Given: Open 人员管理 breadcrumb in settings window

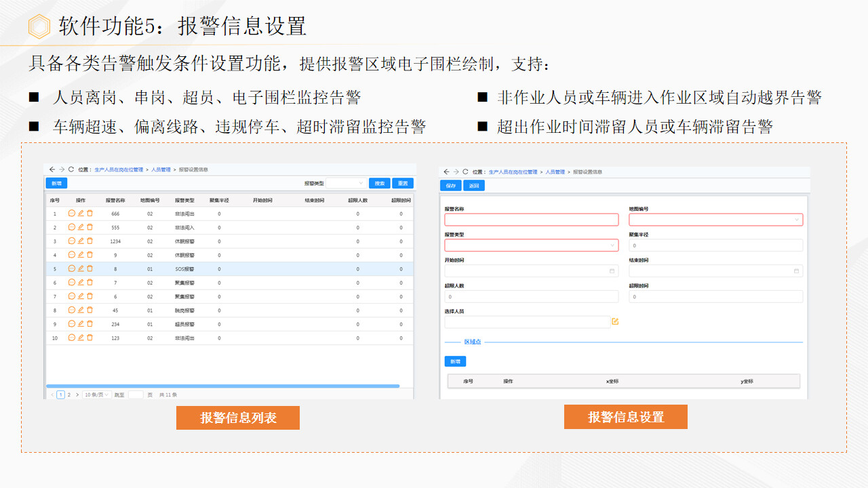Looking at the screenshot, I should (x=555, y=172).
